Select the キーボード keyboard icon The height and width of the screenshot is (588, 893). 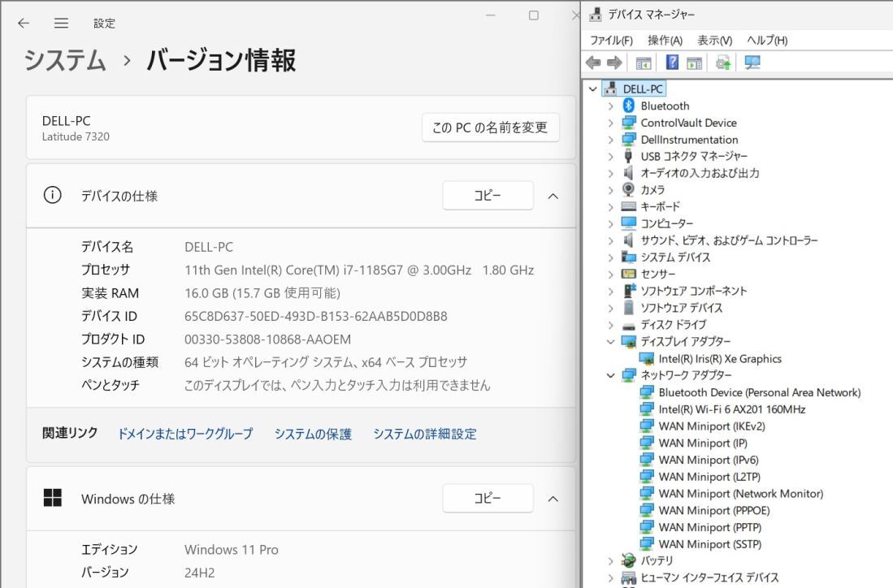point(629,206)
